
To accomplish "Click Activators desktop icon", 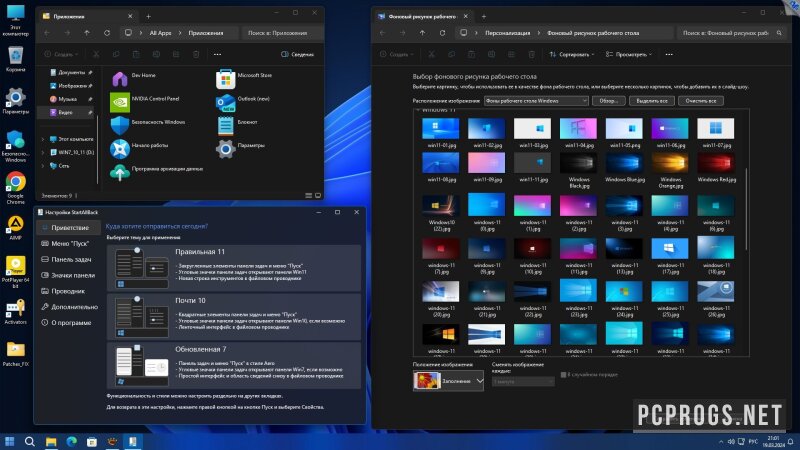I will [15, 311].
